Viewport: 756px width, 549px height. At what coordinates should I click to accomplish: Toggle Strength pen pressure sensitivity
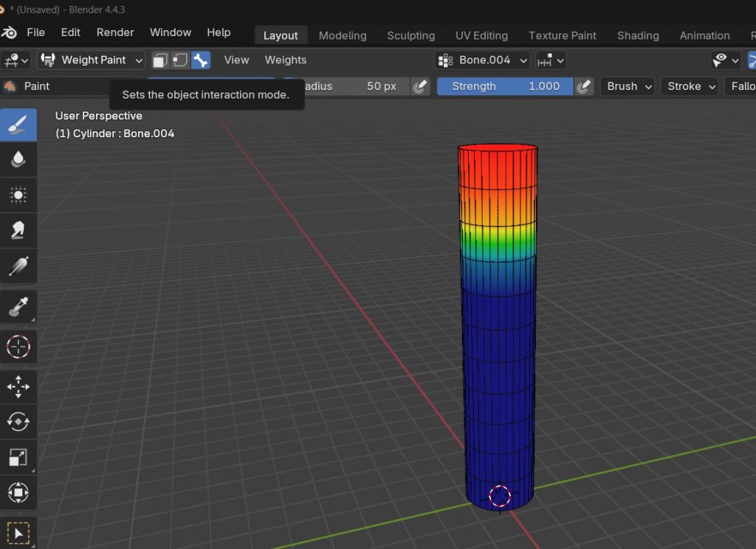click(x=584, y=86)
